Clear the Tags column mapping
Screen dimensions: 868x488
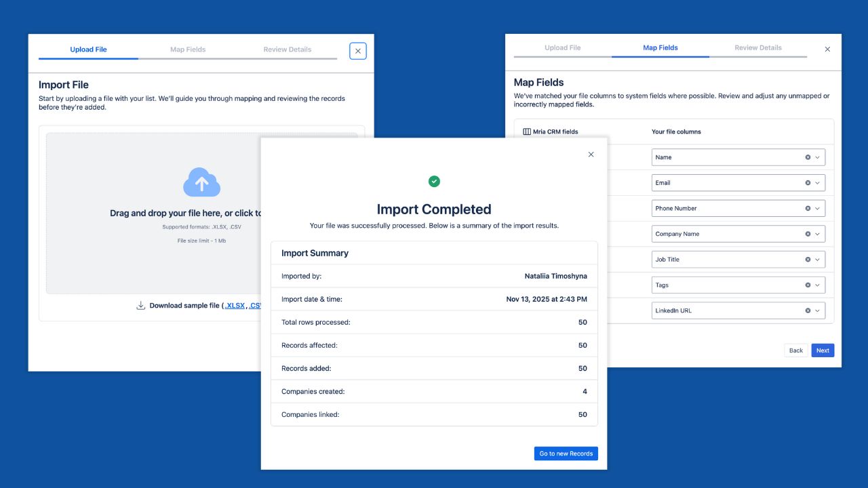point(808,285)
